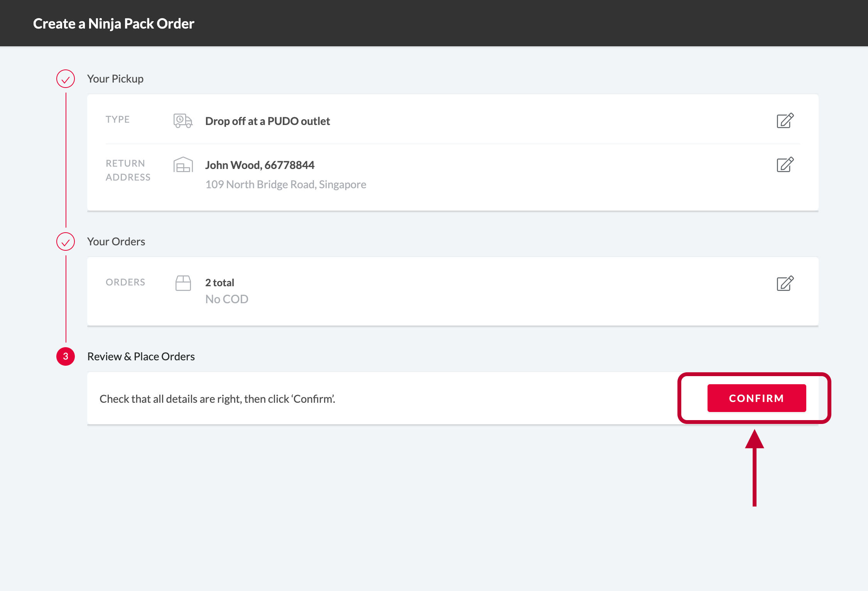Click 109 North Bridge Road address

pyautogui.click(x=285, y=184)
